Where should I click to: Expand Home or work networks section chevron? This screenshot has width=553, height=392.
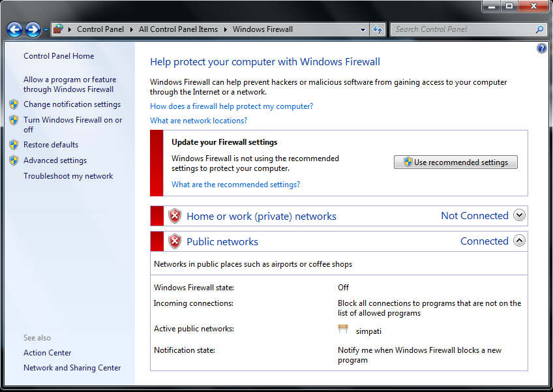pos(519,215)
